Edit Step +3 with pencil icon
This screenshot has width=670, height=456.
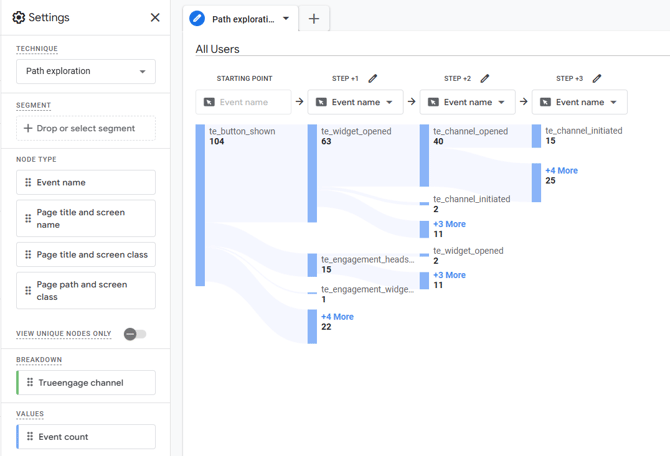[597, 78]
